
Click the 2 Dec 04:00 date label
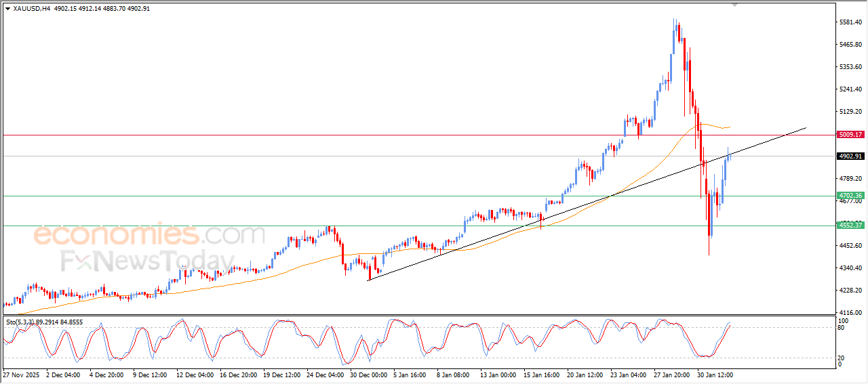coord(64,375)
